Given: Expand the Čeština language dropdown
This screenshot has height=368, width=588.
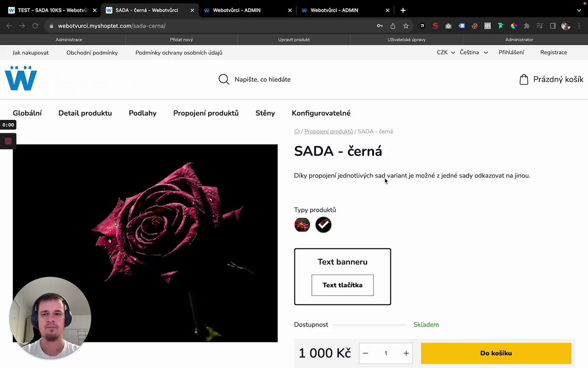Looking at the screenshot, I should [473, 52].
